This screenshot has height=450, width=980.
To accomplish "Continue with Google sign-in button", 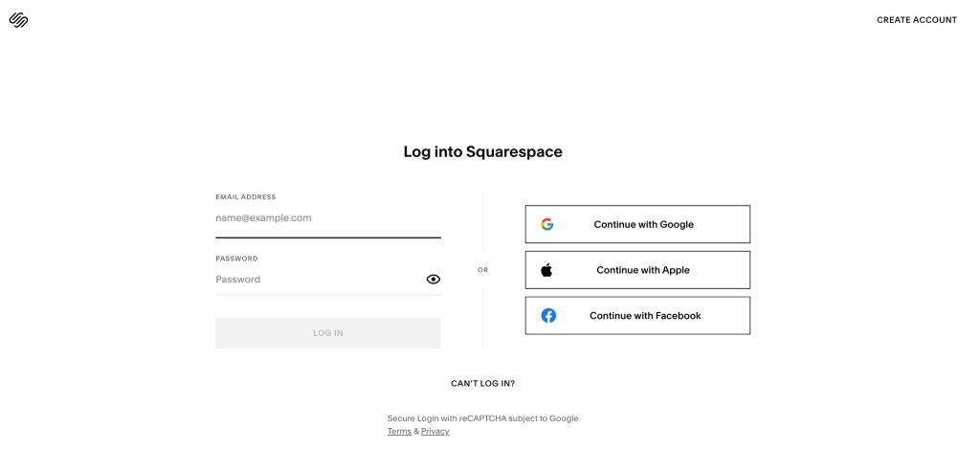I will tap(637, 224).
